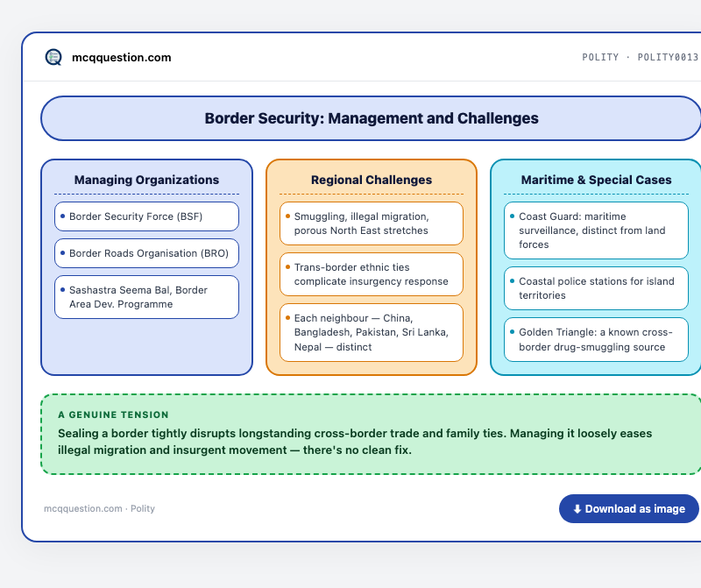The height and width of the screenshot is (588, 701).
Task: Click the Coastal police stations item
Action: coord(597,288)
